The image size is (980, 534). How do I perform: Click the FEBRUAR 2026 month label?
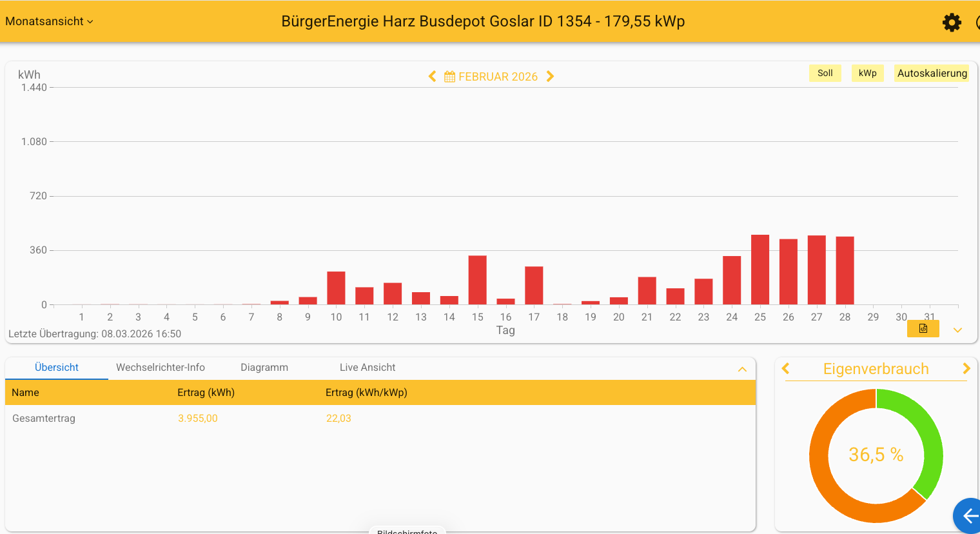[498, 77]
